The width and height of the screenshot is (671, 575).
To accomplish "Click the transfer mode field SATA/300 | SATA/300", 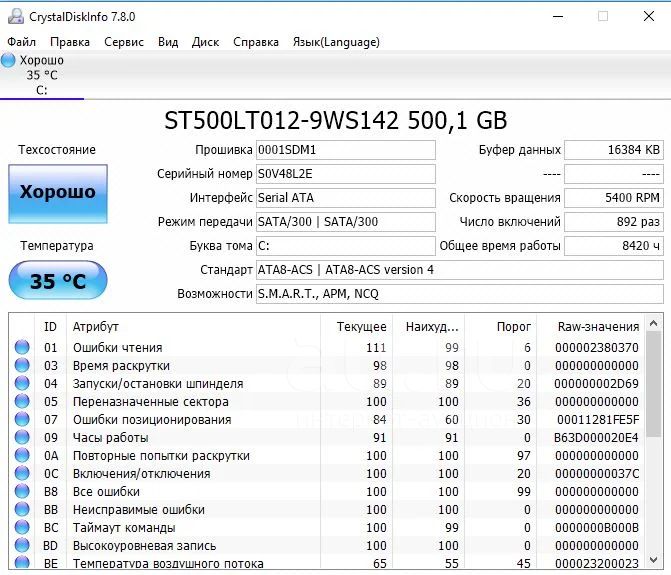I will 346,222.
